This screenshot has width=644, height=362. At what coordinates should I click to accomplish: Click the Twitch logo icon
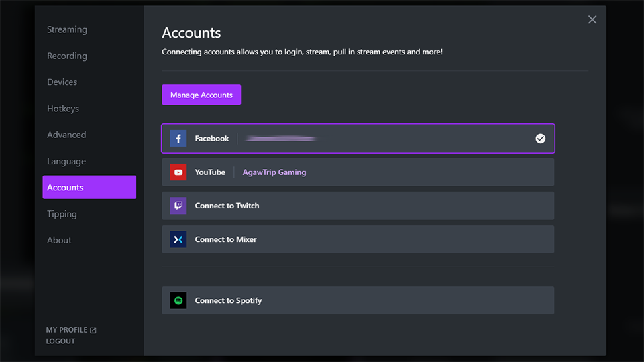coord(178,206)
